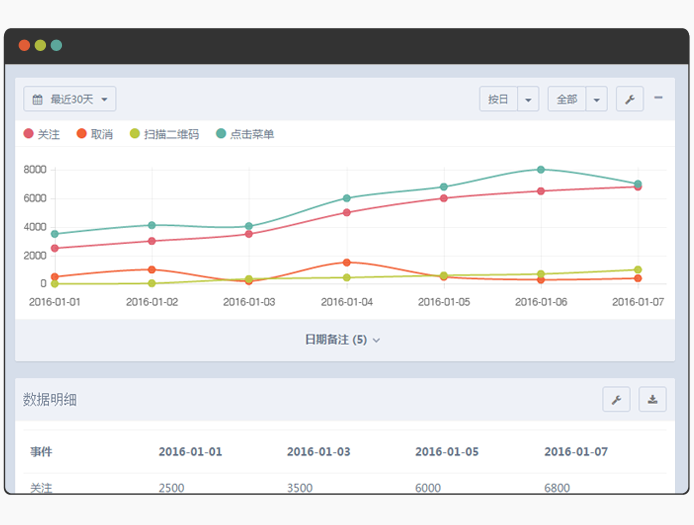This screenshot has width=694, height=525.
Task: Click the 取消 data point on 2016-01-04
Action: [347, 262]
